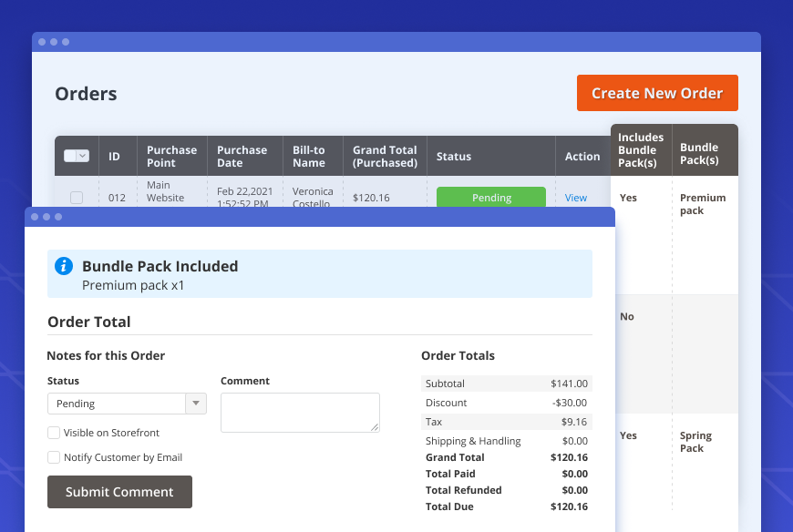The height and width of the screenshot is (532, 793).
Task: Click the first dot in the back window title bar
Action: [x=42, y=42]
